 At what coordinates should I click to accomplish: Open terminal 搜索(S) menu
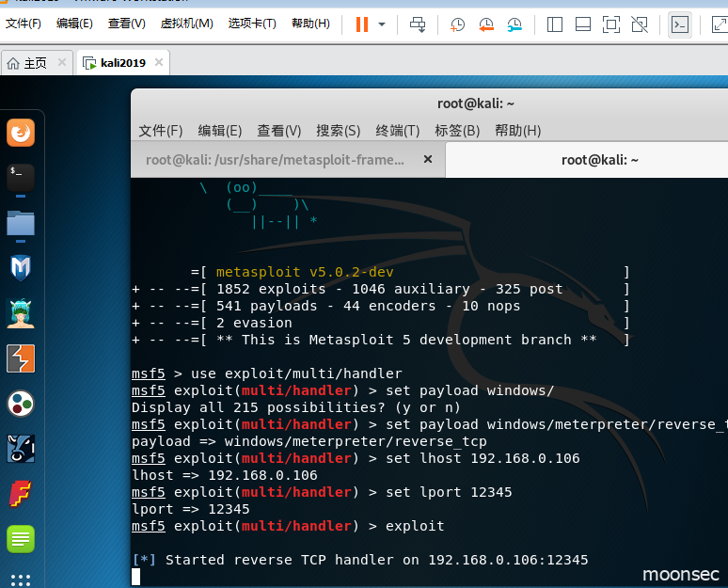pos(339,131)
